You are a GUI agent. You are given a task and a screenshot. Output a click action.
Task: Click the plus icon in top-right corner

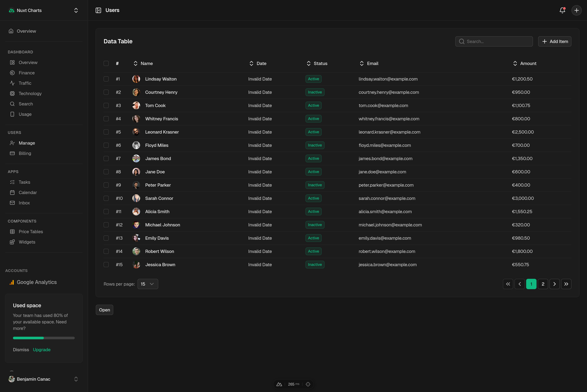[576, 10]
